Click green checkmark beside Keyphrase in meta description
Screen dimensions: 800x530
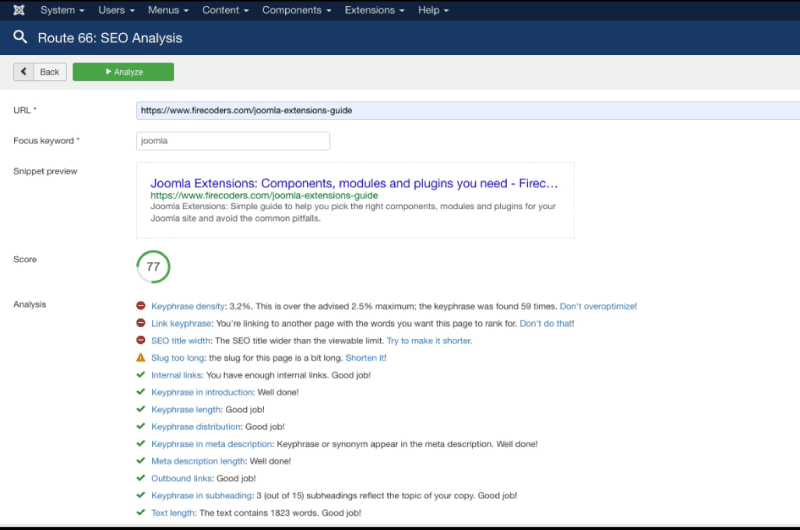(x=141, y=443)
